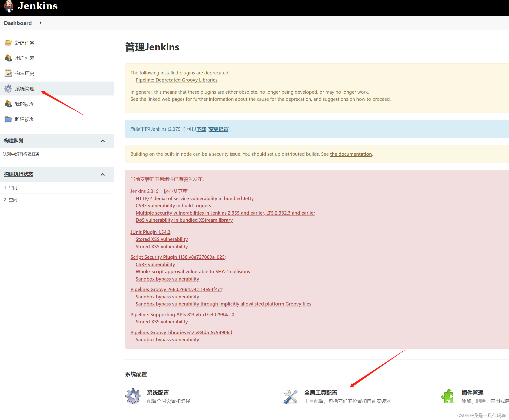
Task: Open 构建历史 via its notepad icon
Action: (8, 73)
